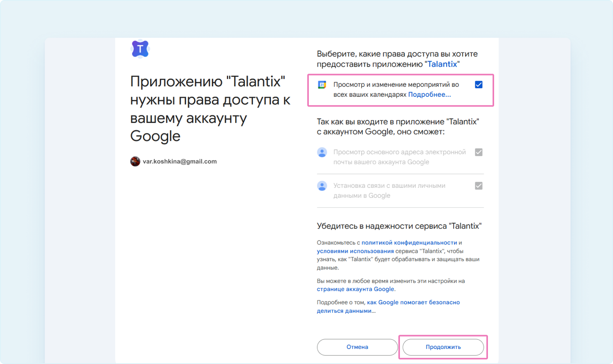Open "как Google помогает безопасно делиться данными" link

[x=388, y=307]
